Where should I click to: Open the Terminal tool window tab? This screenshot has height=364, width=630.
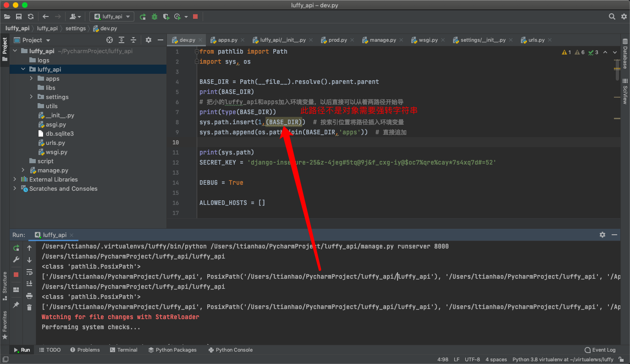point(124,350)
